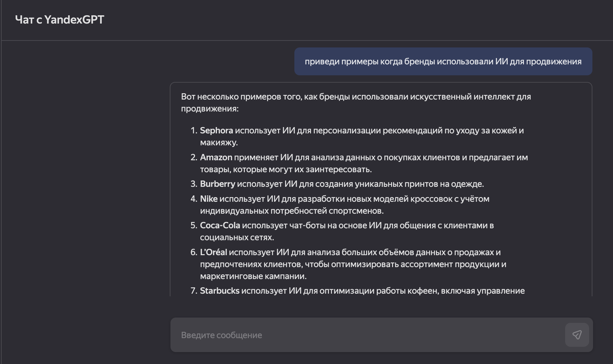Image resolution: width=613 pixels, height=364 pixels.
Task: Click the send message paper-plane icon
Action: (577, 335)
